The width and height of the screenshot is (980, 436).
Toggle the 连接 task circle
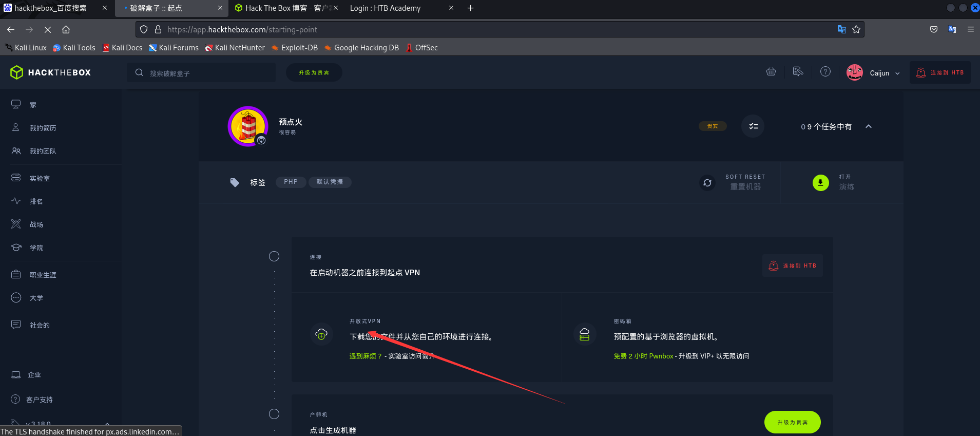click(274, 256)
